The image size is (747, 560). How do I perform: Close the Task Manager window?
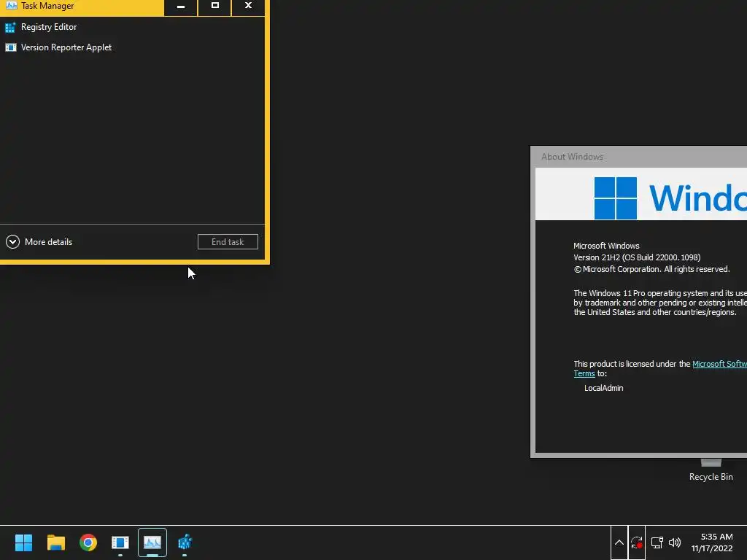coord(248,6)
